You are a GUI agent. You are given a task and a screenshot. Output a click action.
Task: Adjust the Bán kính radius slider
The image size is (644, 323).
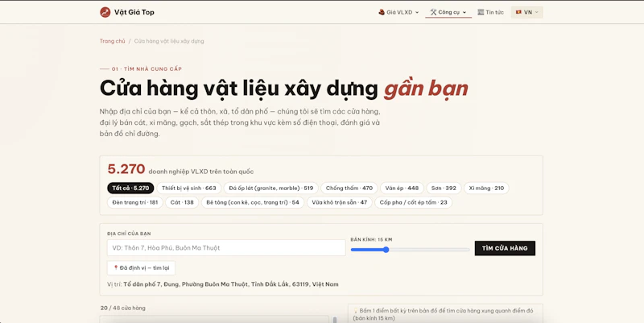[410, 250]
